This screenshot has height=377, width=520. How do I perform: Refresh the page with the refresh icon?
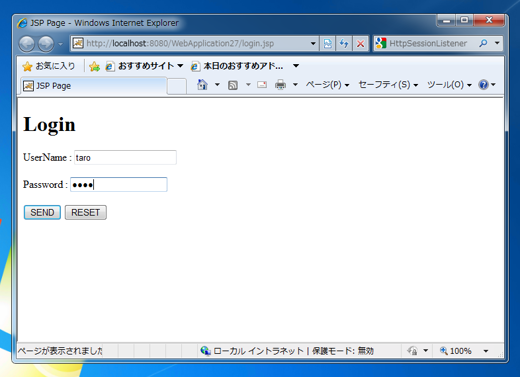click(x=344, y=43)
